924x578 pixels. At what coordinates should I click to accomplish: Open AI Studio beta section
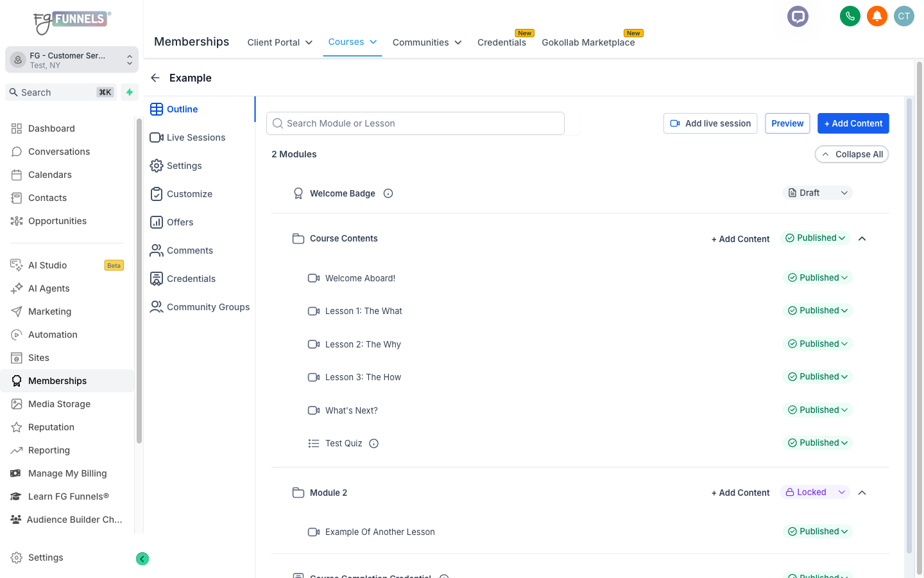(x=67, y=265)
